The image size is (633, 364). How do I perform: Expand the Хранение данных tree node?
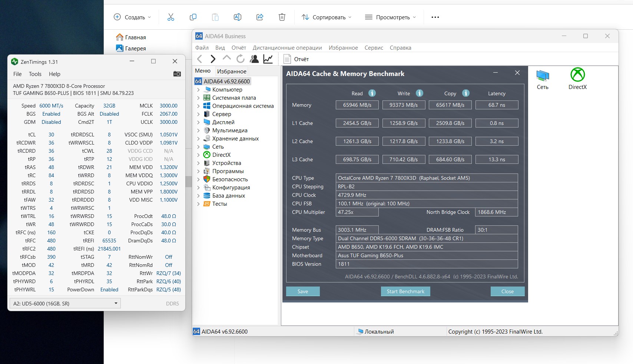[x=198, y=139]
